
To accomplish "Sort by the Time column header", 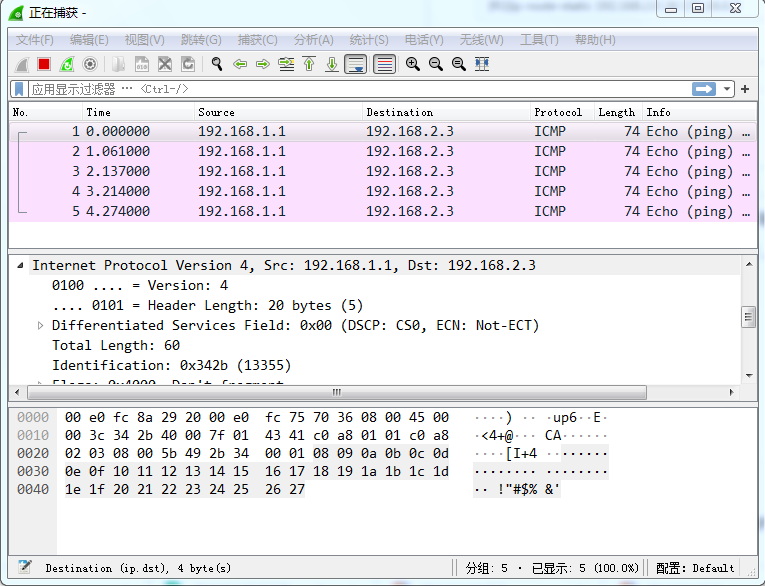I will click(x=139, y=112).
